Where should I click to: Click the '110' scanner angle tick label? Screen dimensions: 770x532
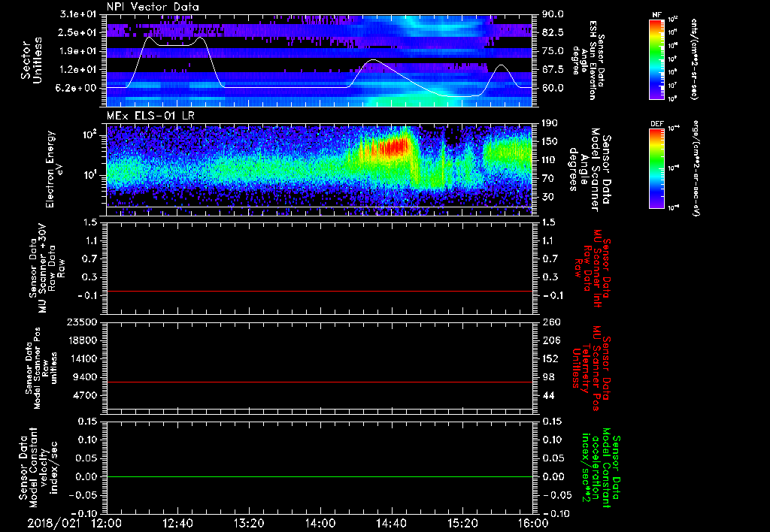tap(550, 160)
